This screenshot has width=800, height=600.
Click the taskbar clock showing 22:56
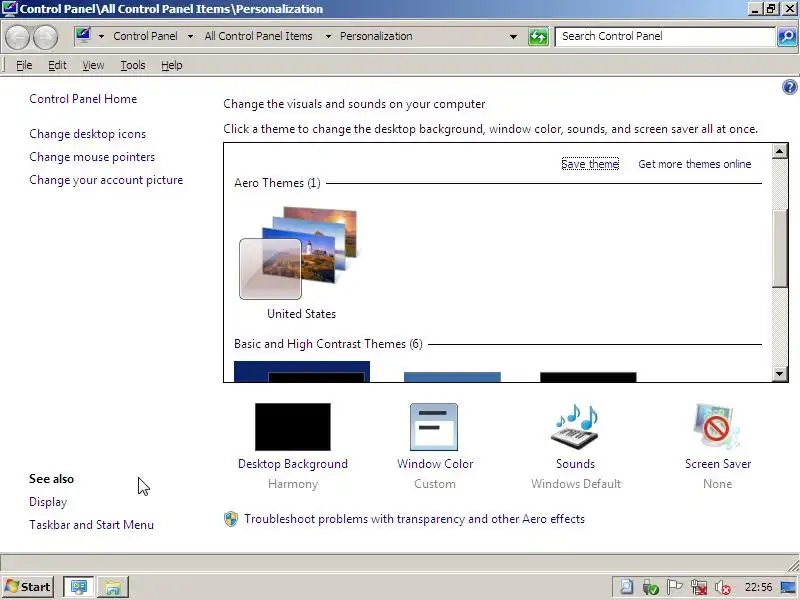[x=758, y=587]
